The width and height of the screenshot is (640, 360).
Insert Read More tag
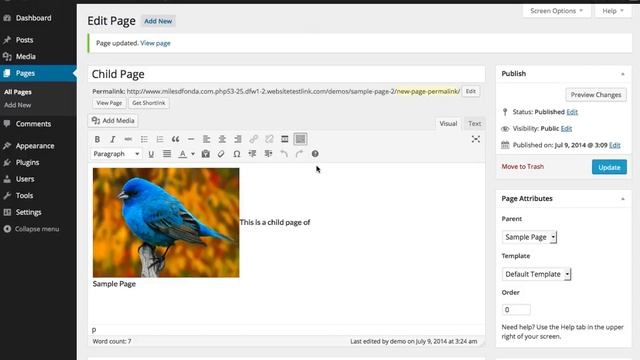[x=284, y=139]
